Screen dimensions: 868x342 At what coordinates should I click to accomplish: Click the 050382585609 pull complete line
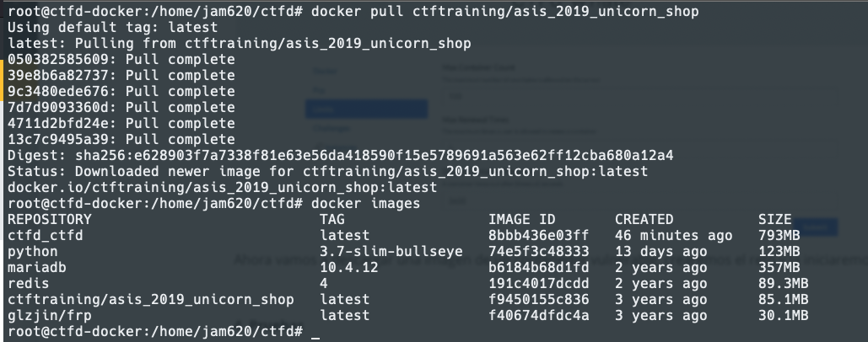121,60
